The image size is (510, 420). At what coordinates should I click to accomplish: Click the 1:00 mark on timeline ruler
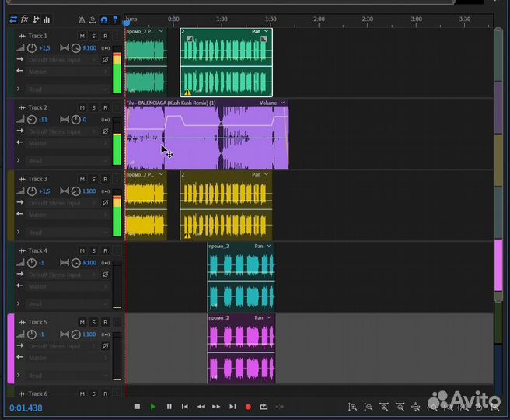tap(222, 19)
